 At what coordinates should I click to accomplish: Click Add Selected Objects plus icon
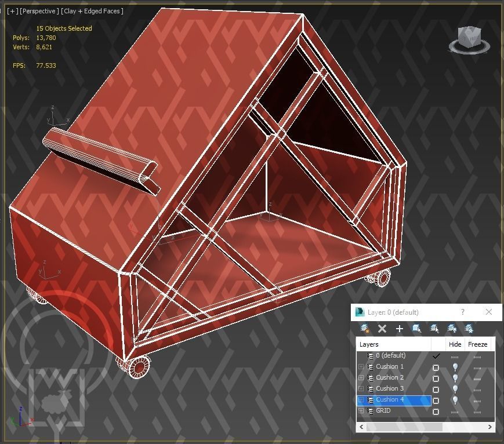[399, 328]
